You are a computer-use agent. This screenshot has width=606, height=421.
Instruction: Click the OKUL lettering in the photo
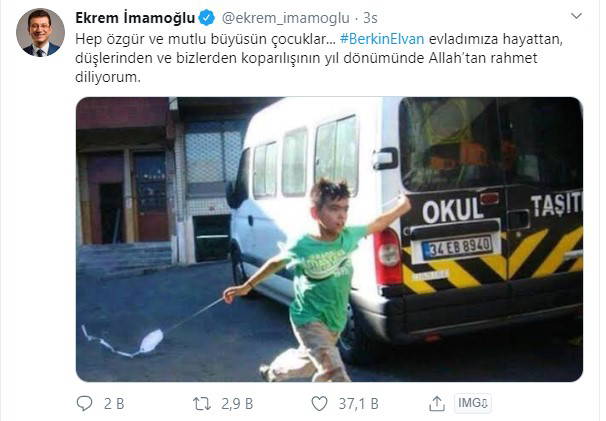click(x=453, y=211)
